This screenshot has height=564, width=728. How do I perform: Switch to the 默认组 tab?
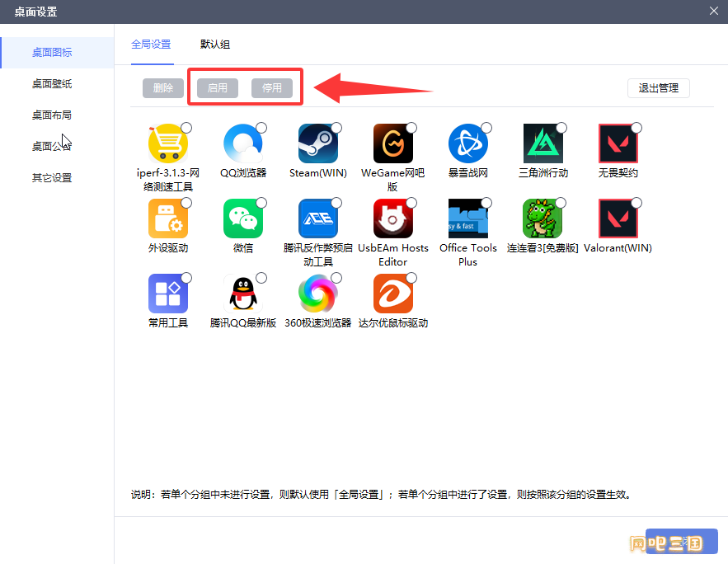[215, 45]
